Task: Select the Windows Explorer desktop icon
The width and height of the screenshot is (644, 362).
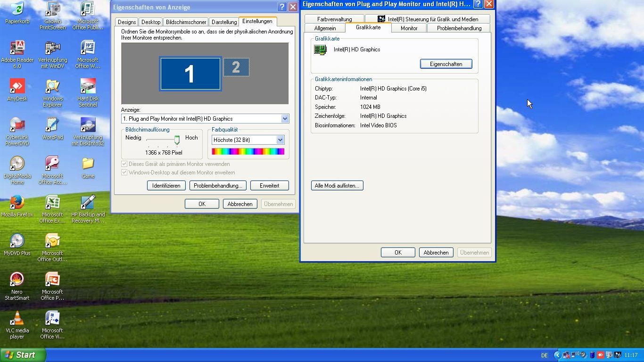Action: coord(52,93)
